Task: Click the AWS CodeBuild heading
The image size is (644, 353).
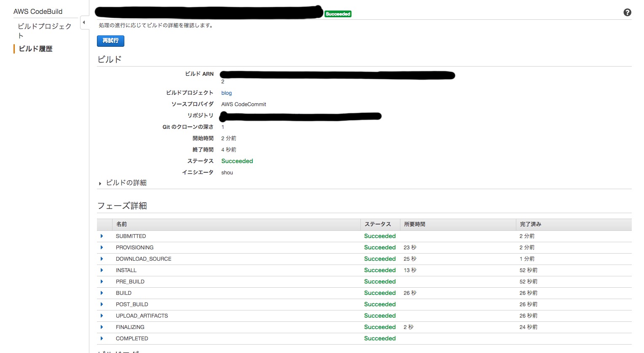Action: 38,11
